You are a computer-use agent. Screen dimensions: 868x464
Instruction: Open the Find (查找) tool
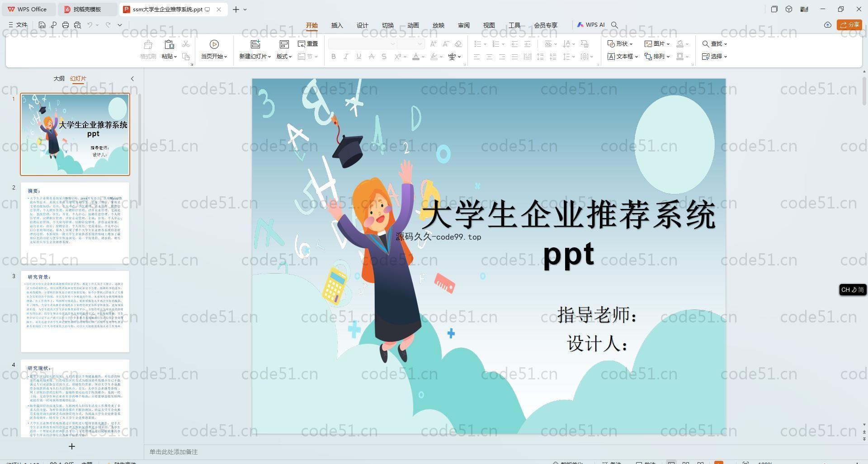714,44
